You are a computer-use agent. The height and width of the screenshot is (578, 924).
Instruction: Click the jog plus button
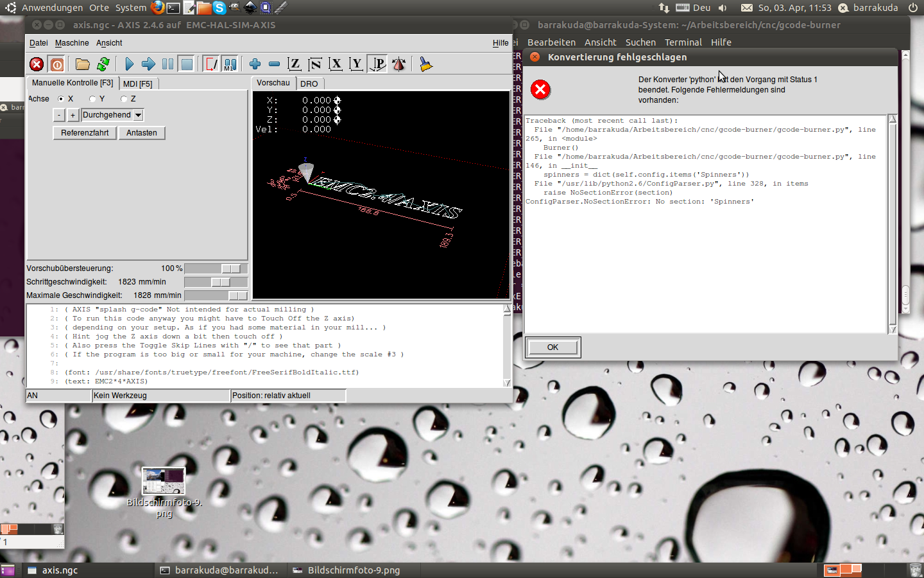coord(73,115)
